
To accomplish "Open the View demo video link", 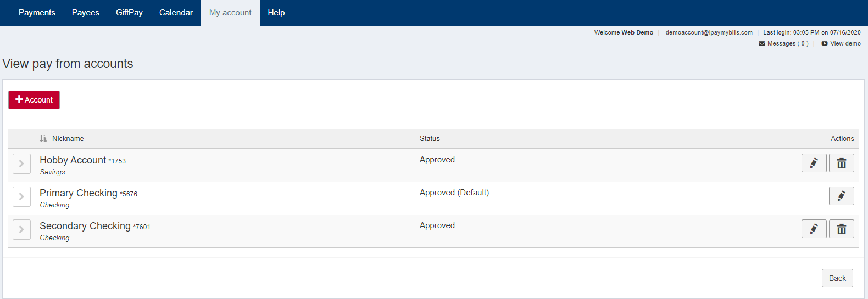I will (841, 43).
